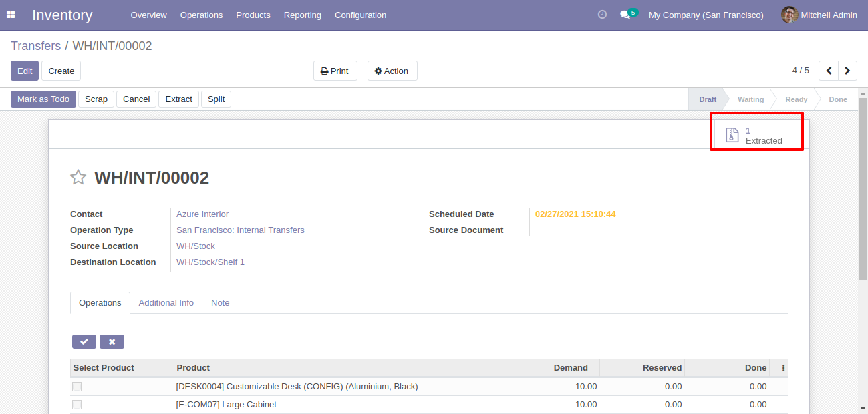Open the Print dropdown
Viewport: 868px width, 414px height.
(x=335, y=71)
